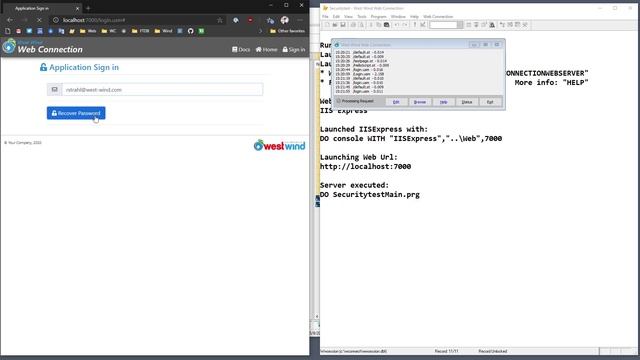Open the Other favorites folder

(x=287, y=31)
